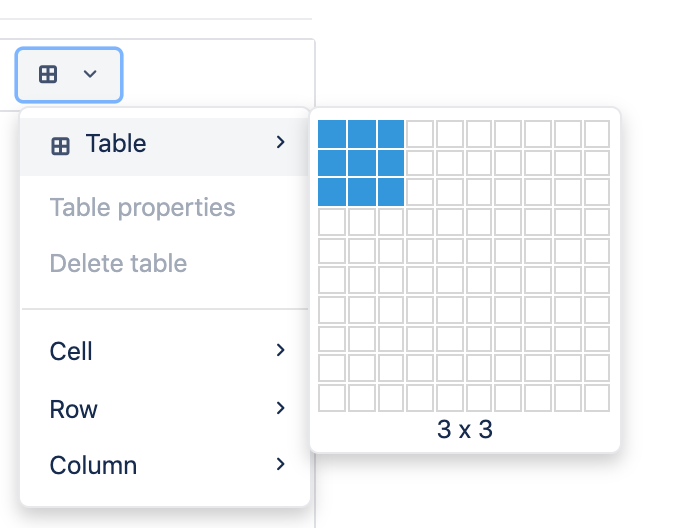
Task: Pick the bottom-left grid cell for 10 rows
Action: coord(332,398)
